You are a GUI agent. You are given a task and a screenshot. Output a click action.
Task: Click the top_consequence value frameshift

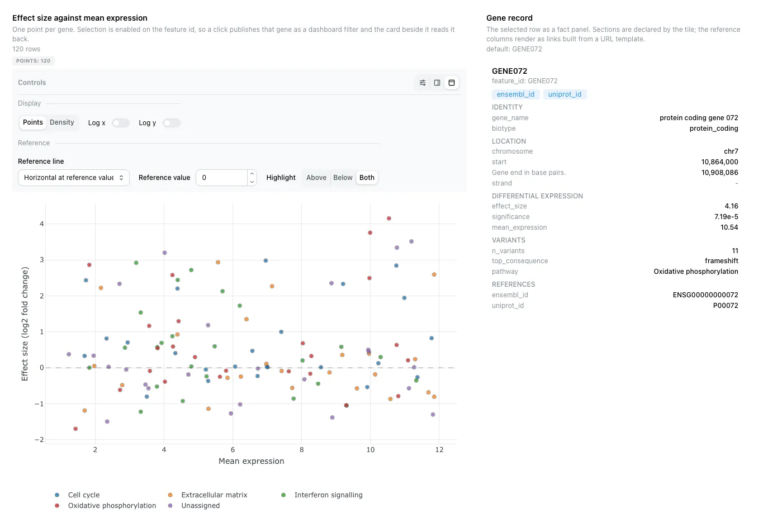pyautogui.click(x=722, y=261)
